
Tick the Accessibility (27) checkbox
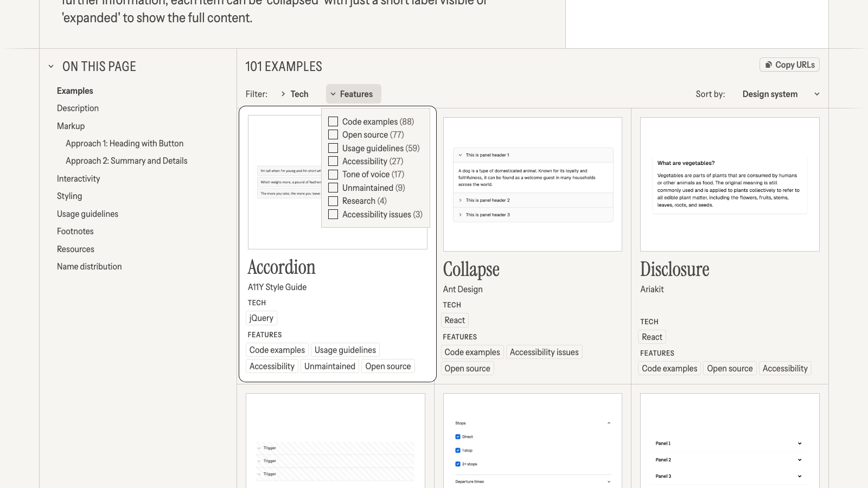point(333,161)
